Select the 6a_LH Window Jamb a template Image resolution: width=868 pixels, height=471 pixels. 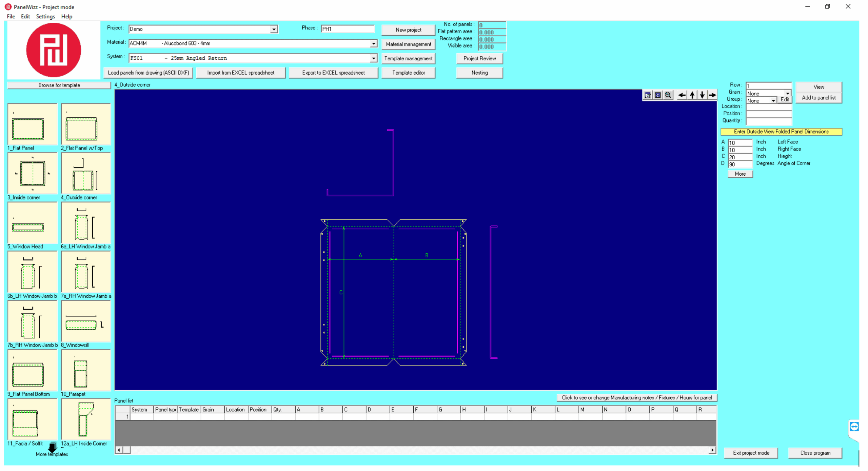pyautogui.click(x=86, y=223)
